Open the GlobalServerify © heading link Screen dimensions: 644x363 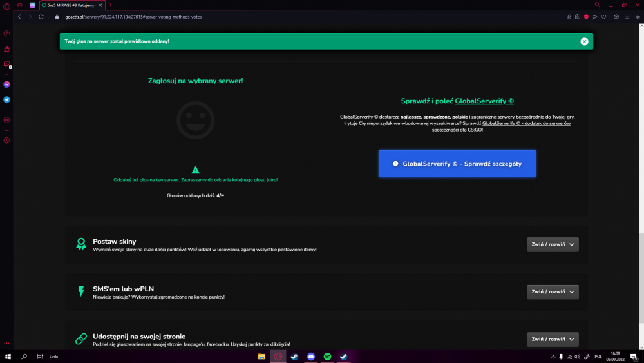pyautogui.click(x=484, y=101)
